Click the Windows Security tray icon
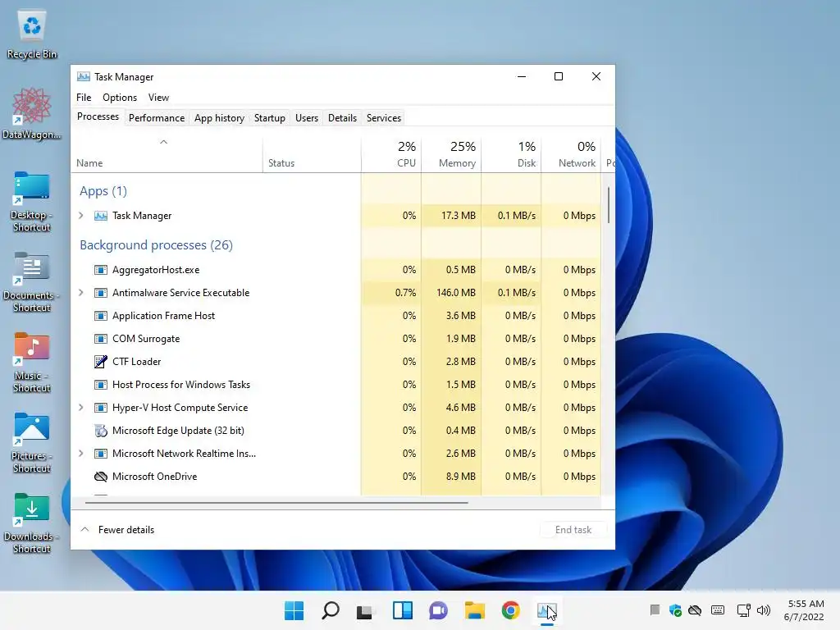Image resolution: width=840 pixels, height=630 pixels. (x=675, y=610)
